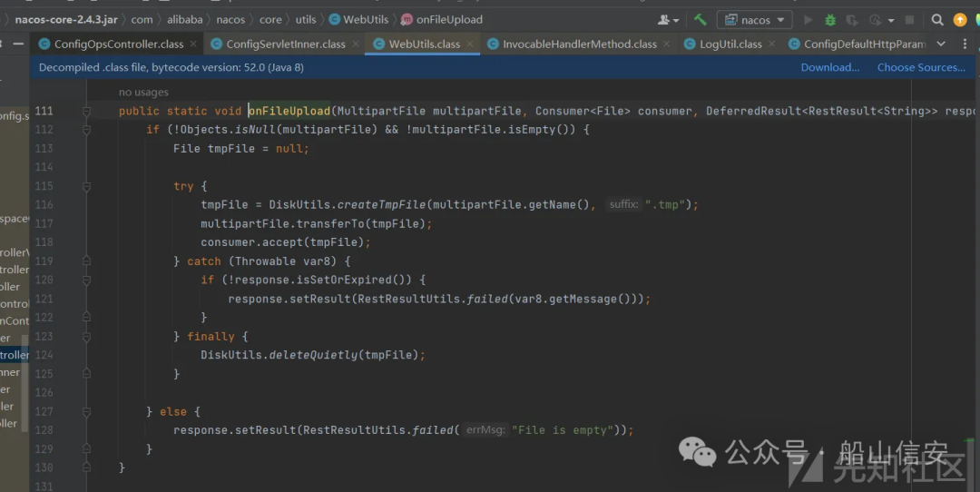This screenshot has width=980, height=492.
Task: Click the onFileUpload method breadcrumb
Action: coord(449,20)
